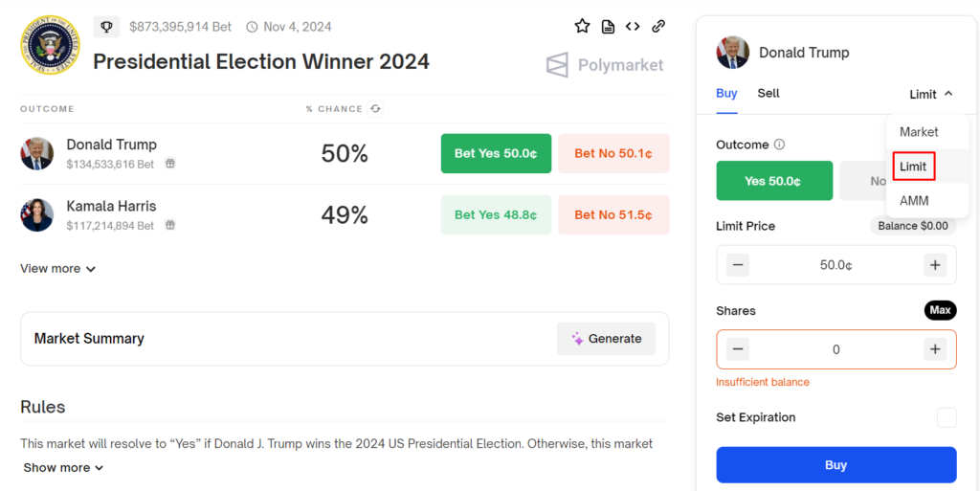The height and width of the screenshot is (491, 980).
Task: Click the embed code icon
Action: point(633,27)
